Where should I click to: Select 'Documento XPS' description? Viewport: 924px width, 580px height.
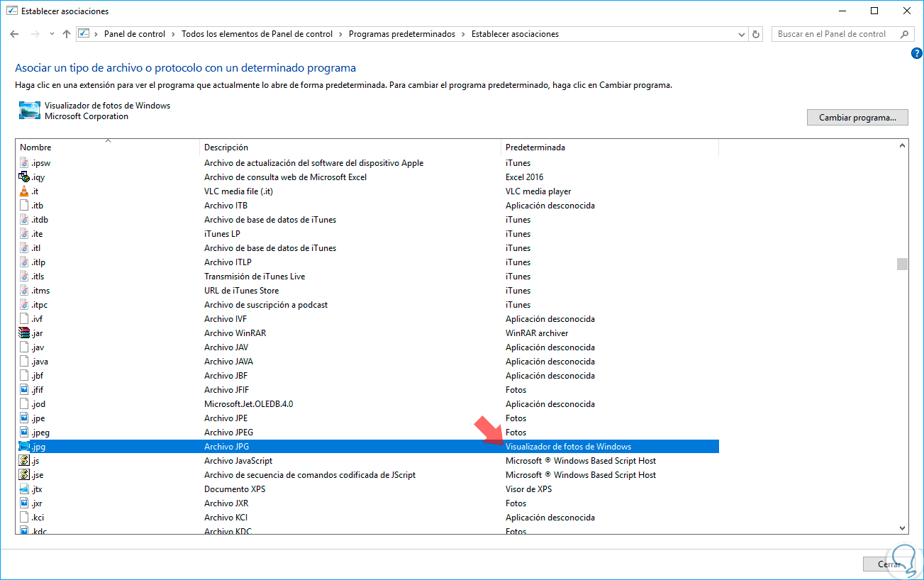pyautogui.click(x=233, y=489)
